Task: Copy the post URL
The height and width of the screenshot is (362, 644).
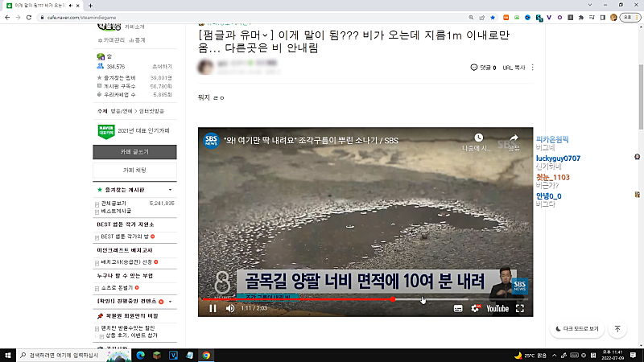Action: click(514, 68)
